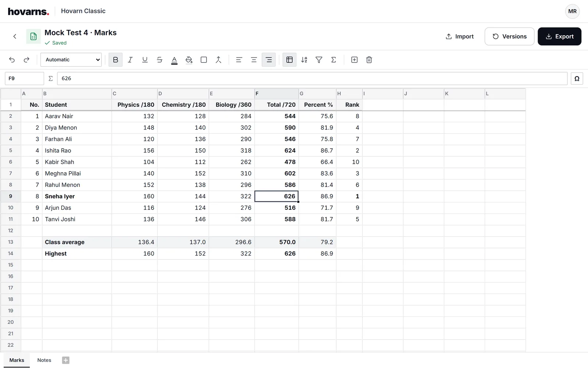
Task: Click the sigma icon beside formula bar
Action: [51, 78]
